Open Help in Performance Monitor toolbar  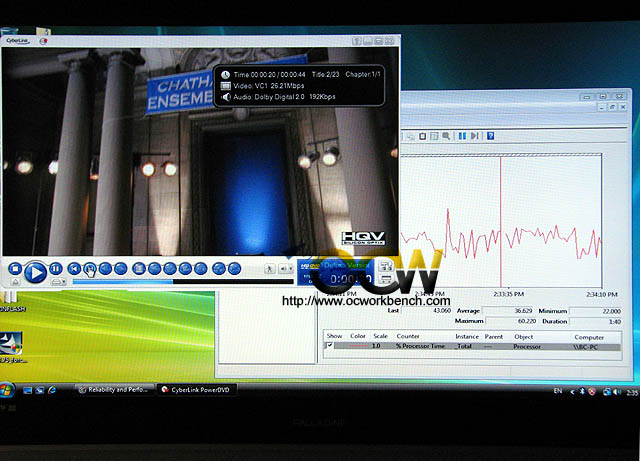point(491,136)
